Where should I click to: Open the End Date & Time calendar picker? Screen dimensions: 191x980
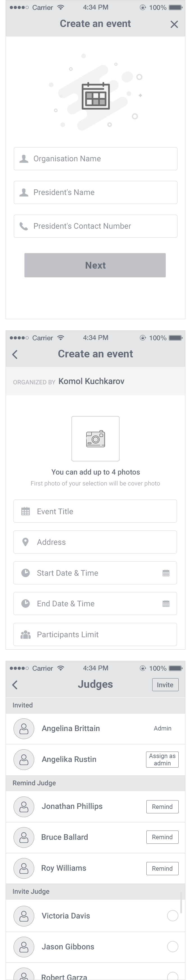pyautogui.click(x=166, y=604)
